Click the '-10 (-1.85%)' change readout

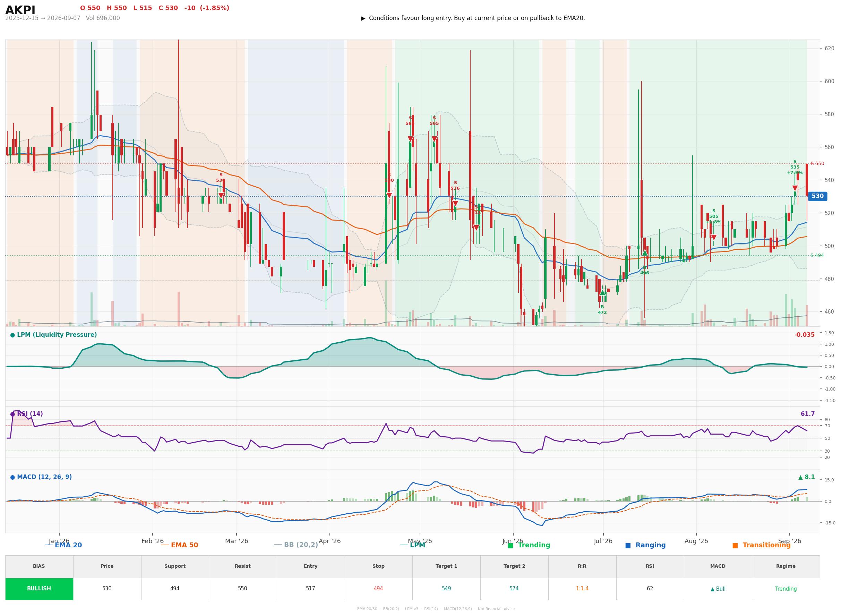coord(207,8)
